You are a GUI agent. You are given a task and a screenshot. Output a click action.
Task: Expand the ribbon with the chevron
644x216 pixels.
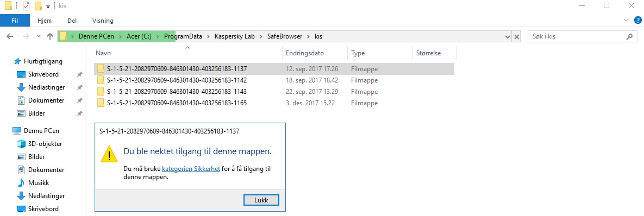click(627, 20)
